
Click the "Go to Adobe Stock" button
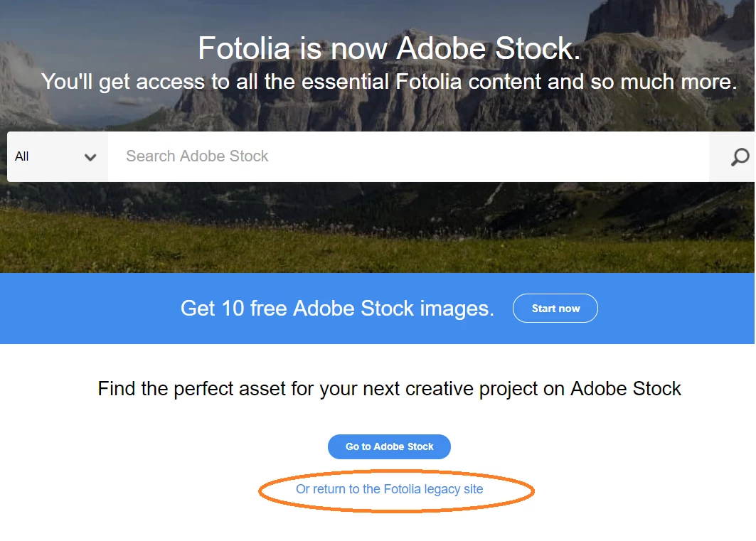(x=389, y=446)
